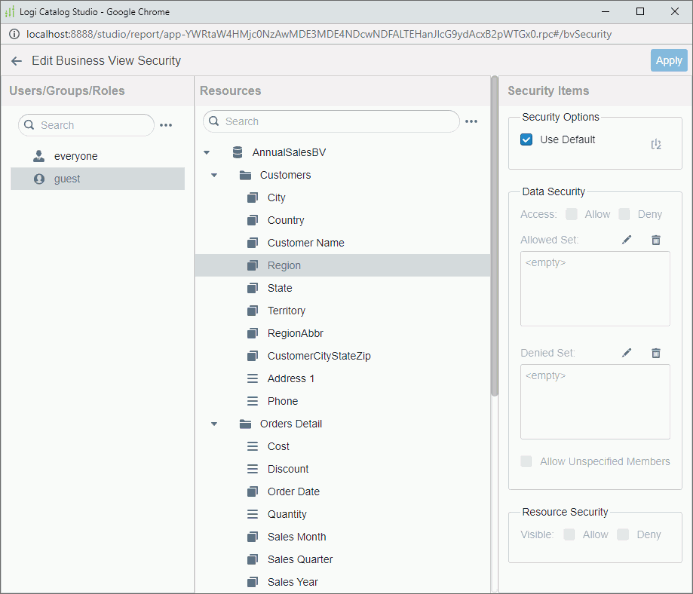
Task: Select the everyone group label
Action: pyautogui.click(x=76, y=156)
